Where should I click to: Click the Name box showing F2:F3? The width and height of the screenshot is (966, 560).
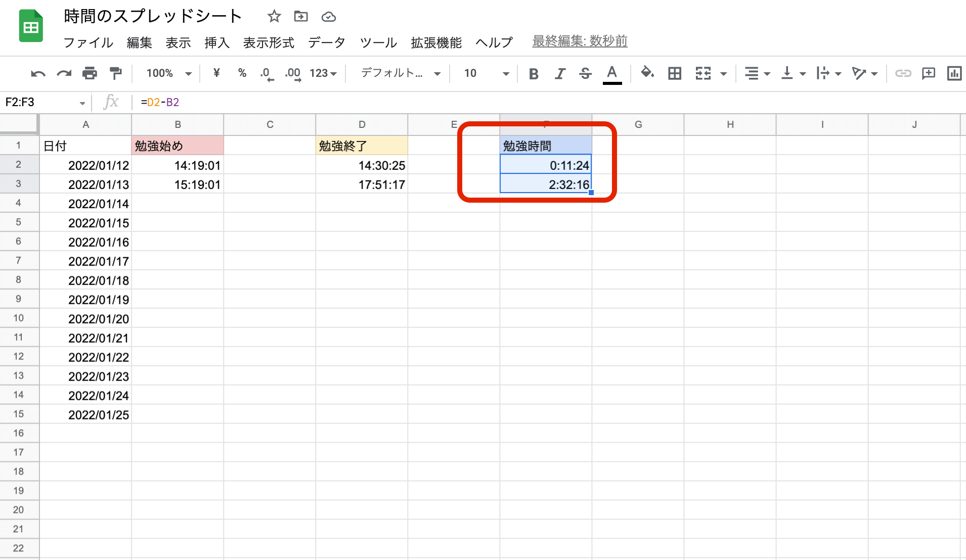pos(45,103)
